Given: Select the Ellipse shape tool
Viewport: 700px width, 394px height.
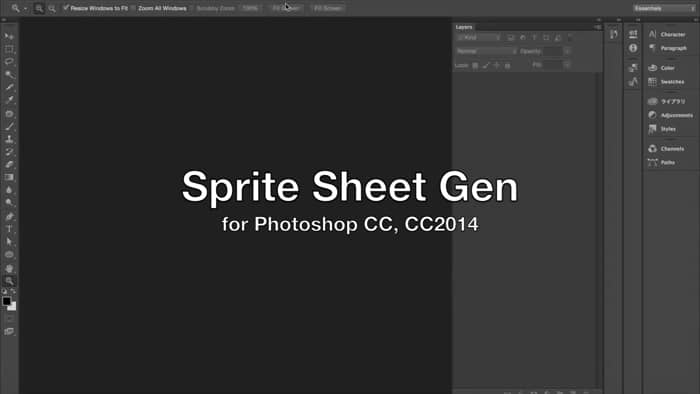Looking at the screenshot, I should tap(9, 255).
